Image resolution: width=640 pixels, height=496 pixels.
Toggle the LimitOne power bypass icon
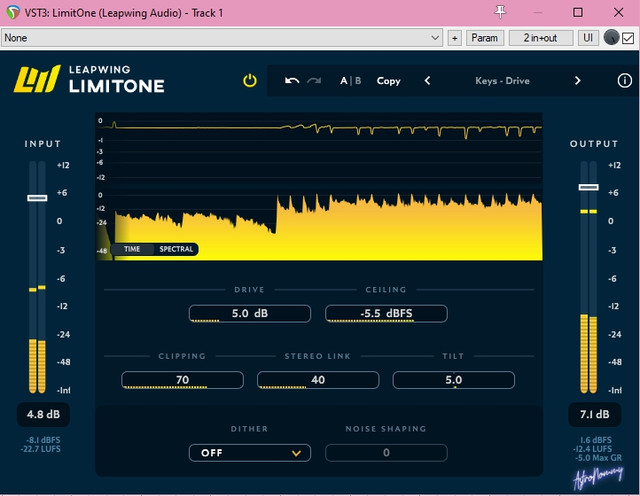point(249,80)
